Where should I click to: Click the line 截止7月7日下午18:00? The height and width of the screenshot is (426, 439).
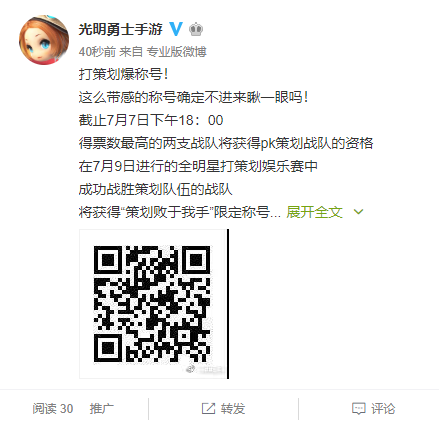click(x=151, y=120)
